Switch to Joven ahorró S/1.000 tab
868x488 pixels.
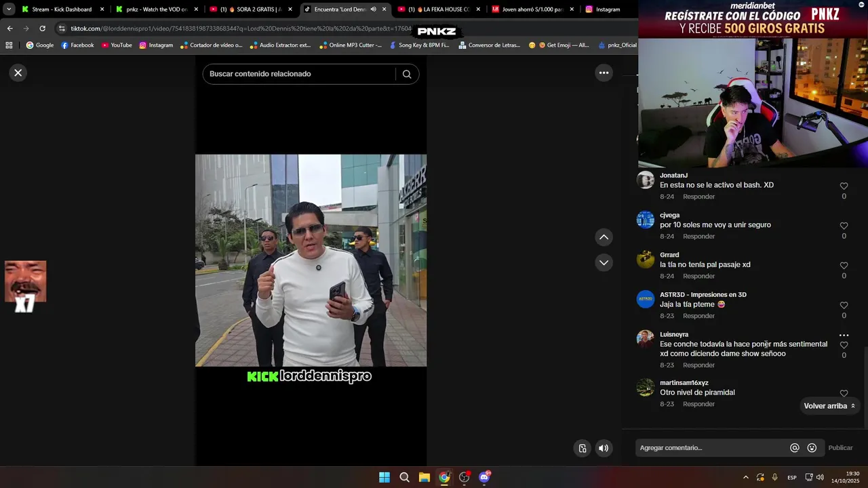point(532,9)
